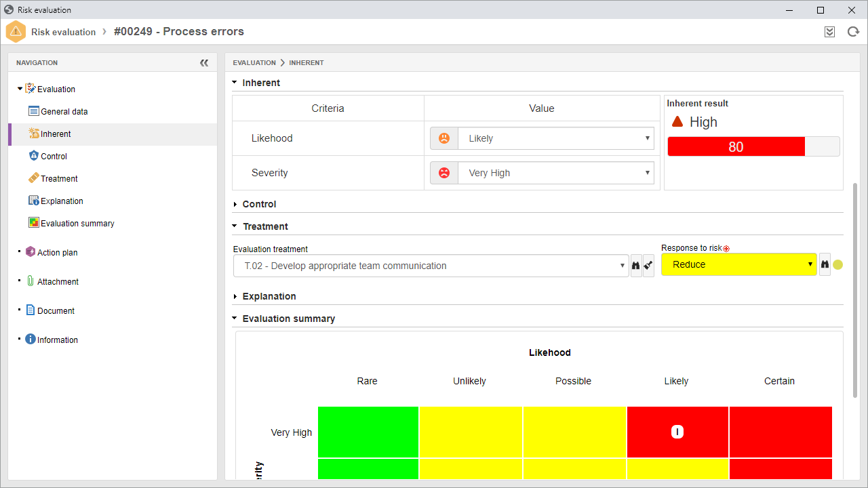868x488 pixels.
Task: Click the Criteria column header
Action: click(328, 108)
